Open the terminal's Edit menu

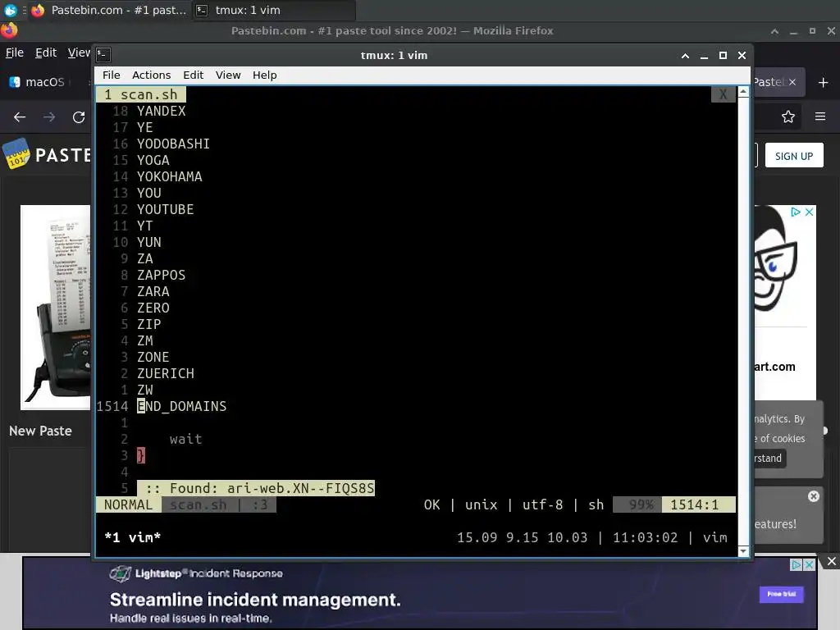click(193, 75)
